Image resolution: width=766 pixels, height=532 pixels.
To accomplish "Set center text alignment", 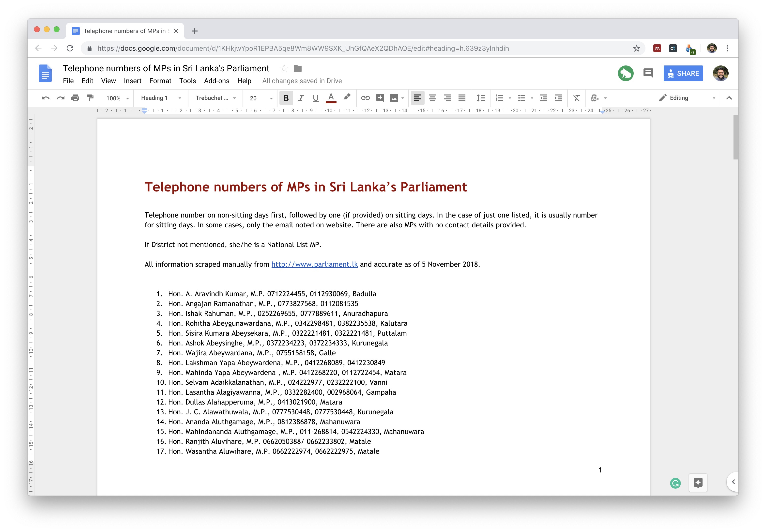I will point(432,98).
